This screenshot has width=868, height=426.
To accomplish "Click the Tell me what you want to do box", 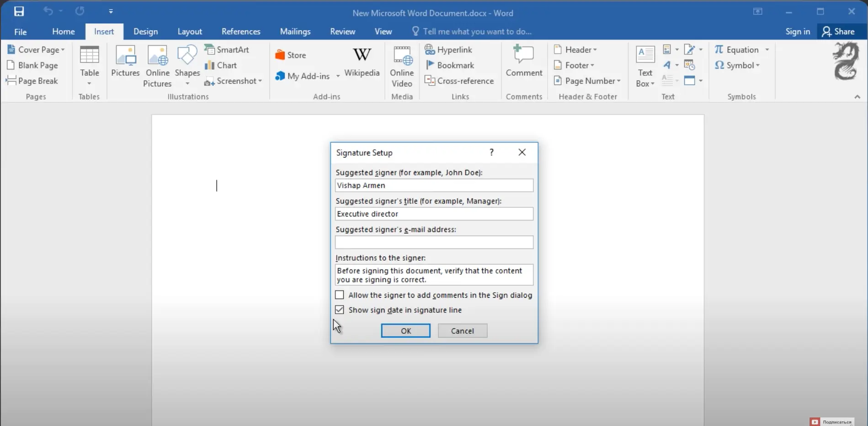I will 472,32.
